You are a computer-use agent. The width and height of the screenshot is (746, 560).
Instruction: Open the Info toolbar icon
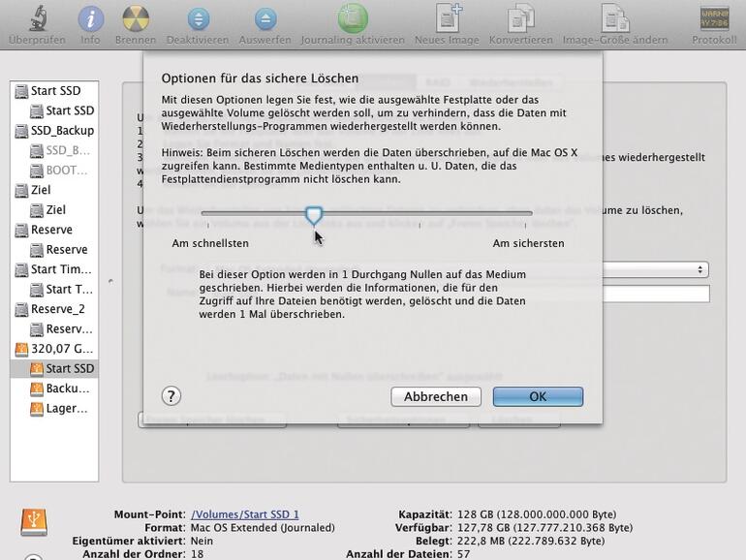pyautogui.click(x=90, y=19)
